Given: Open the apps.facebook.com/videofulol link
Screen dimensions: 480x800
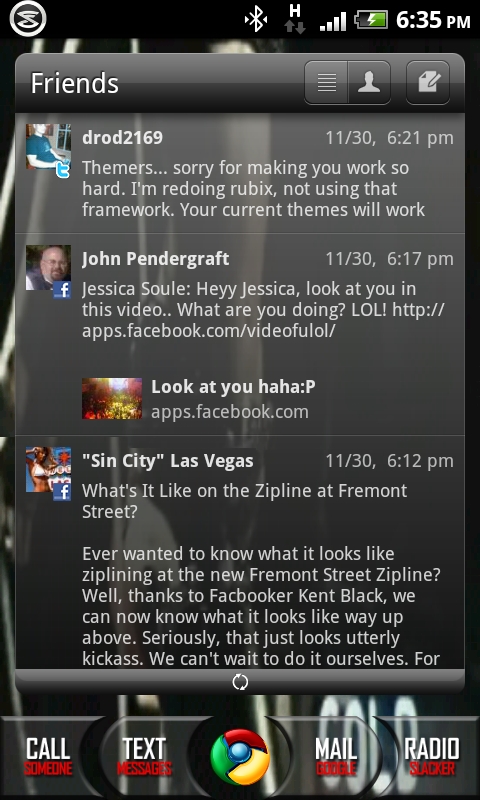Looking at the screenshot, I should 209,331.
